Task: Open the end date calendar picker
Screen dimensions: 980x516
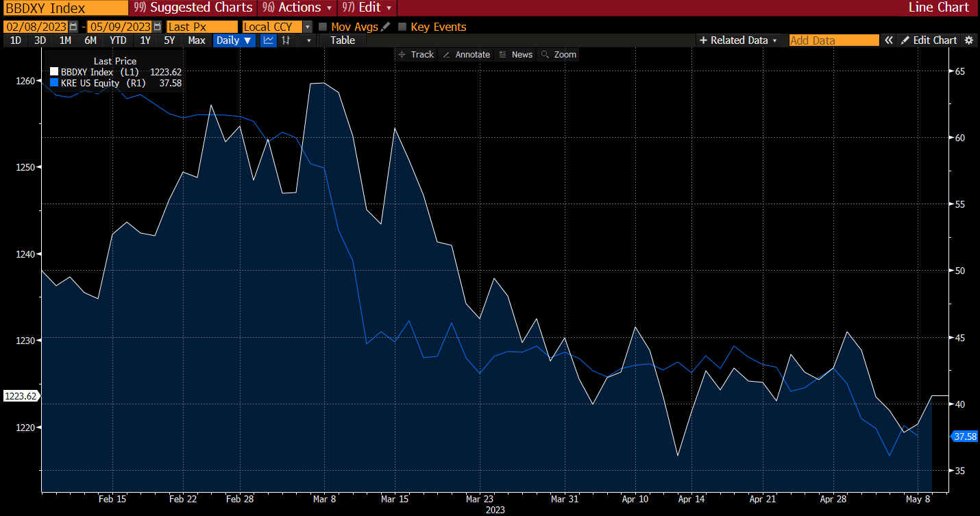Action: [x=158, y=27]
